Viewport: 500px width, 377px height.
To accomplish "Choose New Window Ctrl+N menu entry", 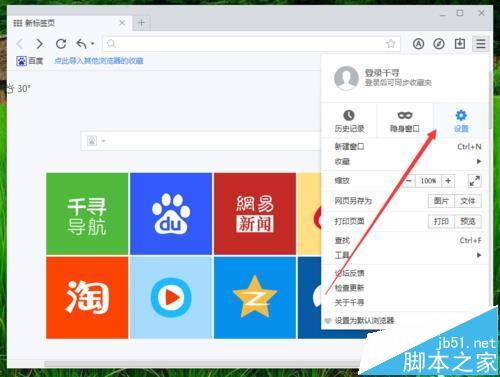I will click(x=405, y=146).
